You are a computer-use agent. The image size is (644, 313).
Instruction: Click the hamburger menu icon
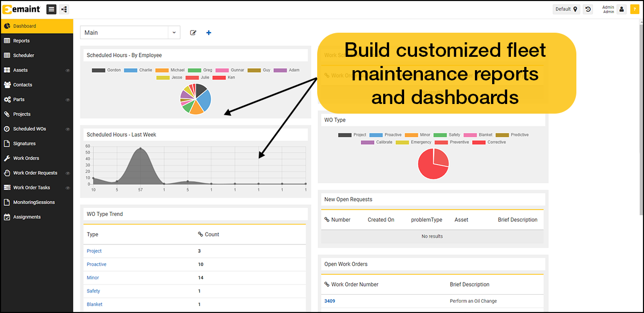click(52, 9)
